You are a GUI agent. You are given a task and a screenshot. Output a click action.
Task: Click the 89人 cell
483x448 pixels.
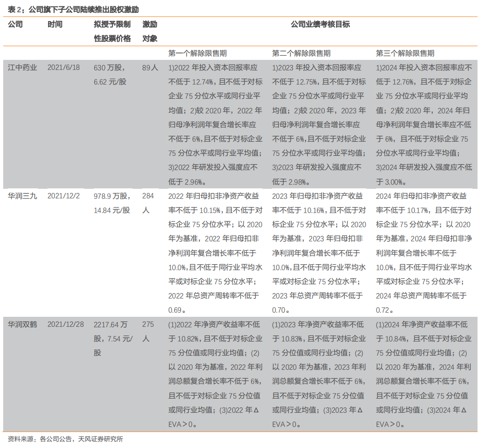(150, 68)
